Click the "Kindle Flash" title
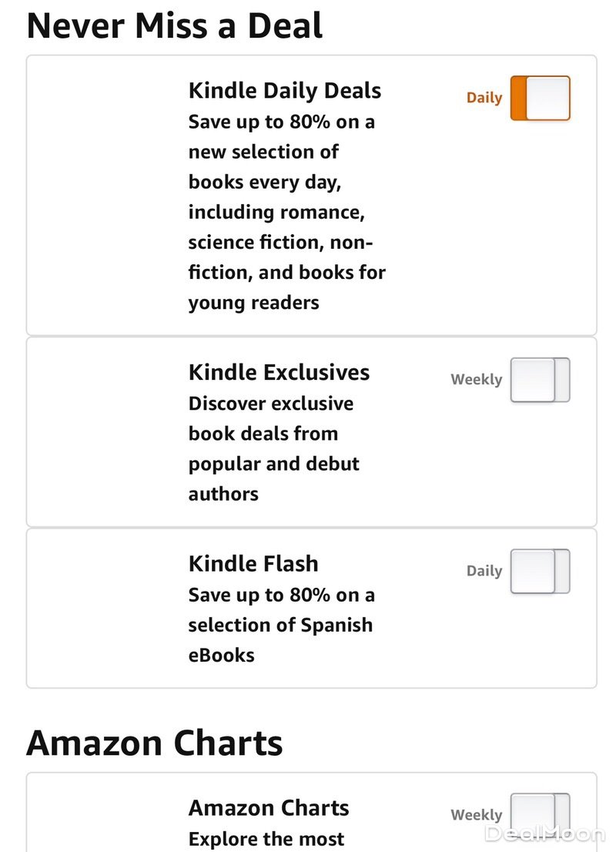This screenshot has width=616, height=852. (253, 563)
